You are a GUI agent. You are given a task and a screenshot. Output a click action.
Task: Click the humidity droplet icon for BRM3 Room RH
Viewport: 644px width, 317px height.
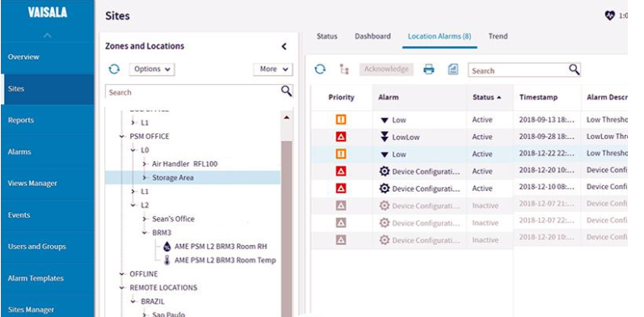click(x=166, y=247)
